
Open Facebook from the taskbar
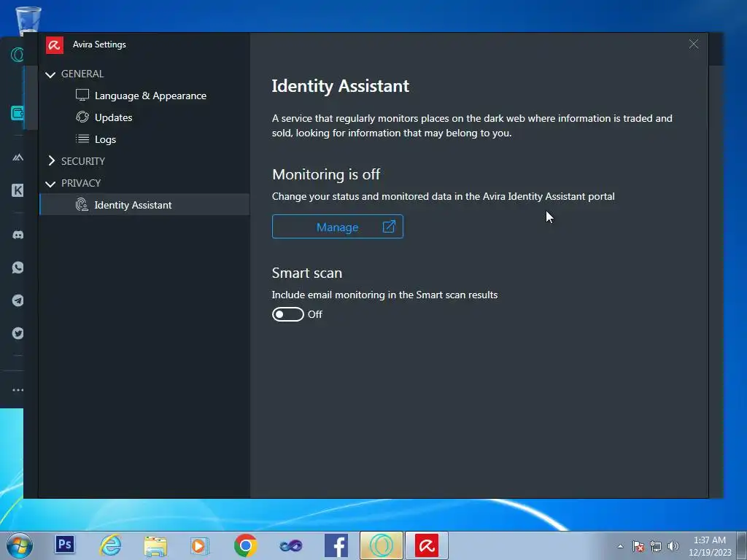tap(336, 545)
